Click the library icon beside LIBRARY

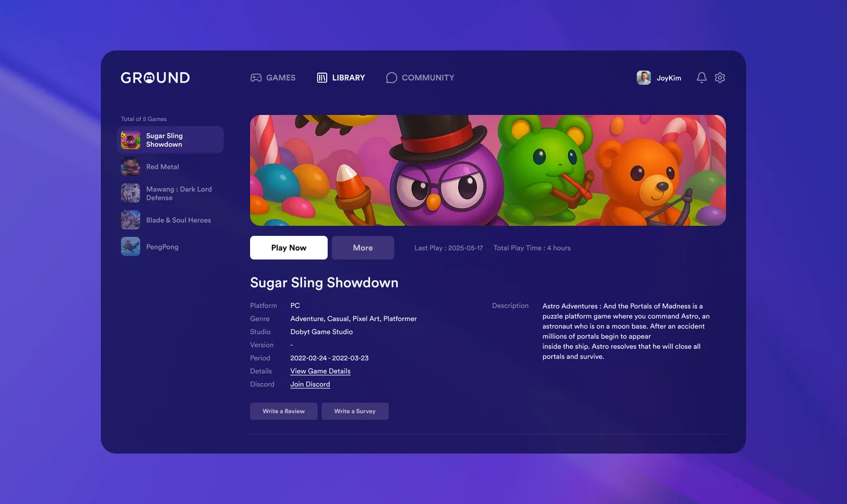322,78
